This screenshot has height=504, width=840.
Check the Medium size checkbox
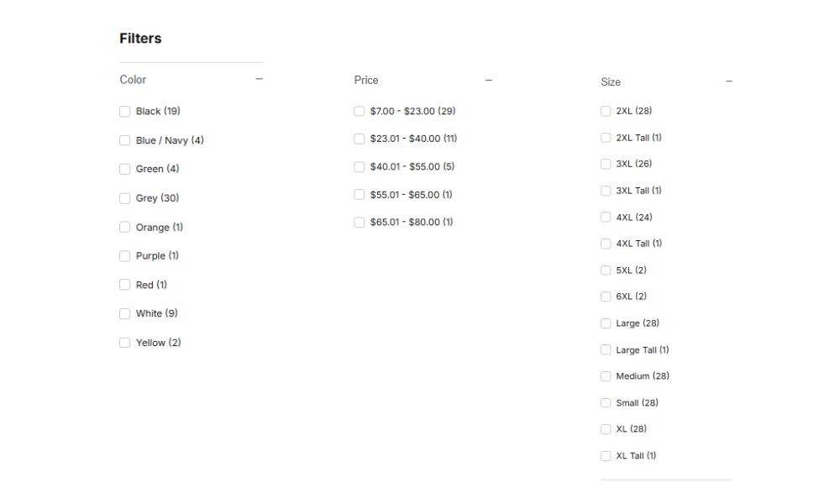click(606, 376)
